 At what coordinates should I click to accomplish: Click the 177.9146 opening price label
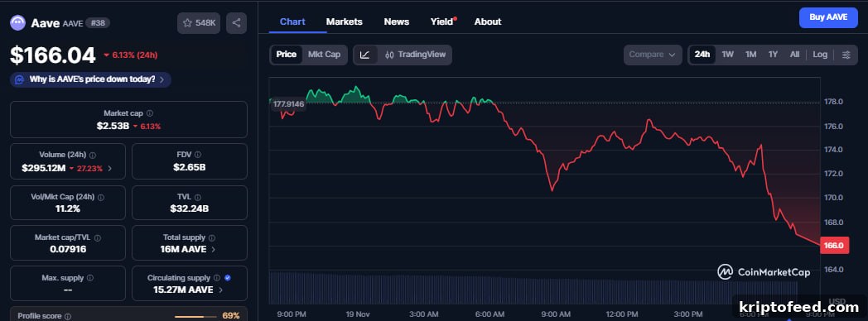tap(288, 104)
